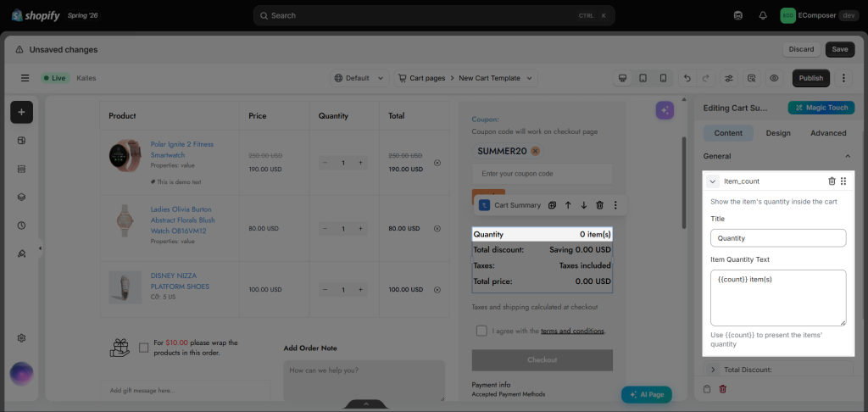Click the Magic Touch button
The width and height of the screenshot is (868, 412).
pos(821,108)
